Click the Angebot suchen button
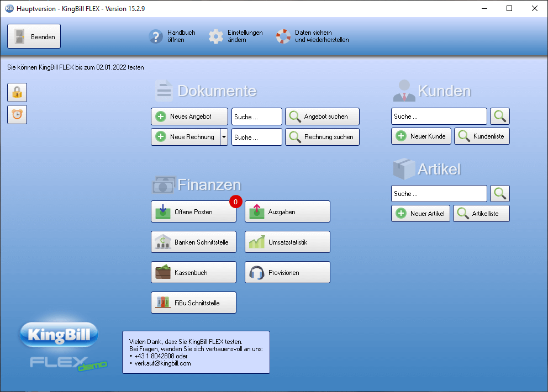The height and width of the screenshot is (392, 548). [x=322, y=116]
